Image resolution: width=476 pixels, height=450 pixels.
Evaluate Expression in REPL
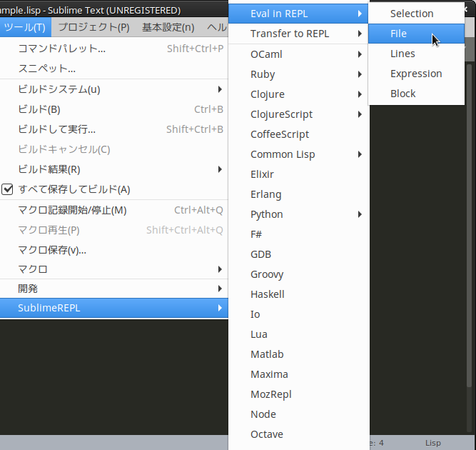tap(416, 74)
